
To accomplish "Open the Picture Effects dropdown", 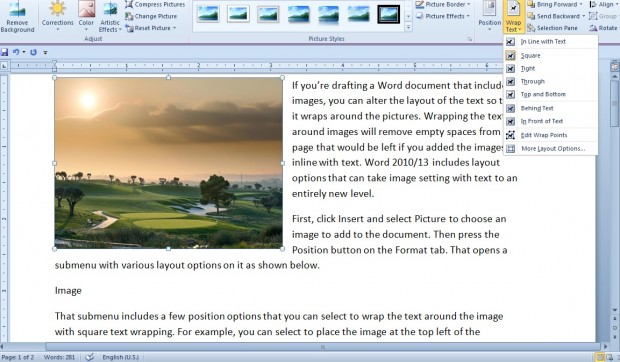I will pyautogui.click(x=442, y=16).
